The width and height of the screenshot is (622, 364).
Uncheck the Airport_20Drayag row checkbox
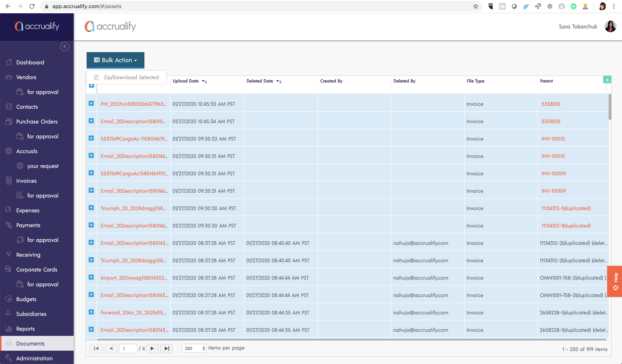coord(91,277)
